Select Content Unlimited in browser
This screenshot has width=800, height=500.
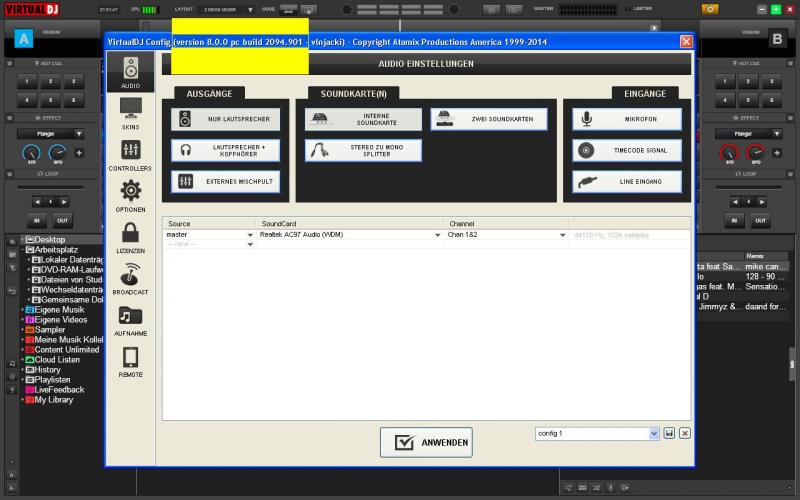coord(66,349)
